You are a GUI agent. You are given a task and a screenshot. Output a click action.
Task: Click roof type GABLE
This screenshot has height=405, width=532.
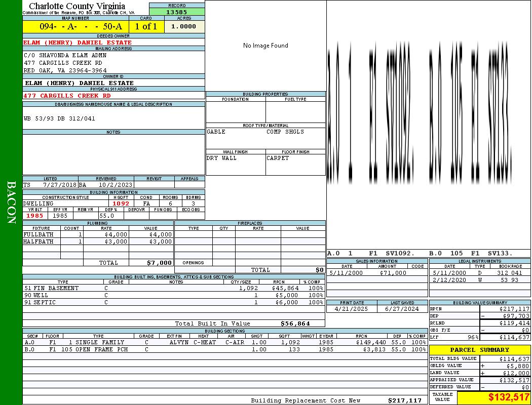(x=216, y=132)
